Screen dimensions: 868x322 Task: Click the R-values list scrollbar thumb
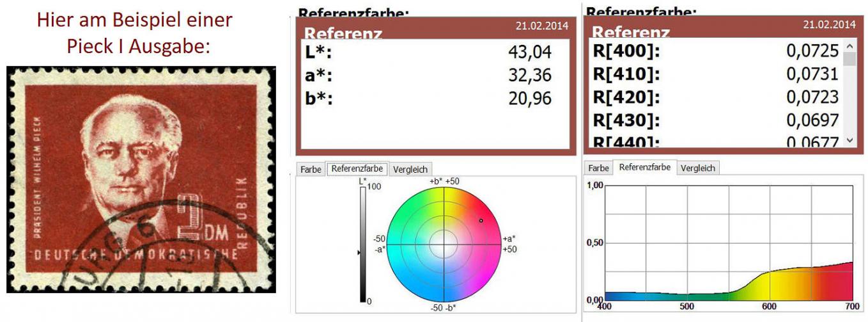(849, 60)
